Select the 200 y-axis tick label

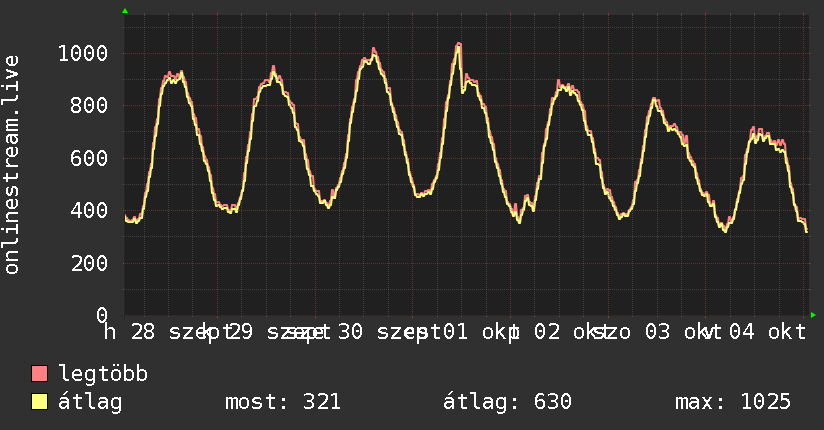coord(89,263)
